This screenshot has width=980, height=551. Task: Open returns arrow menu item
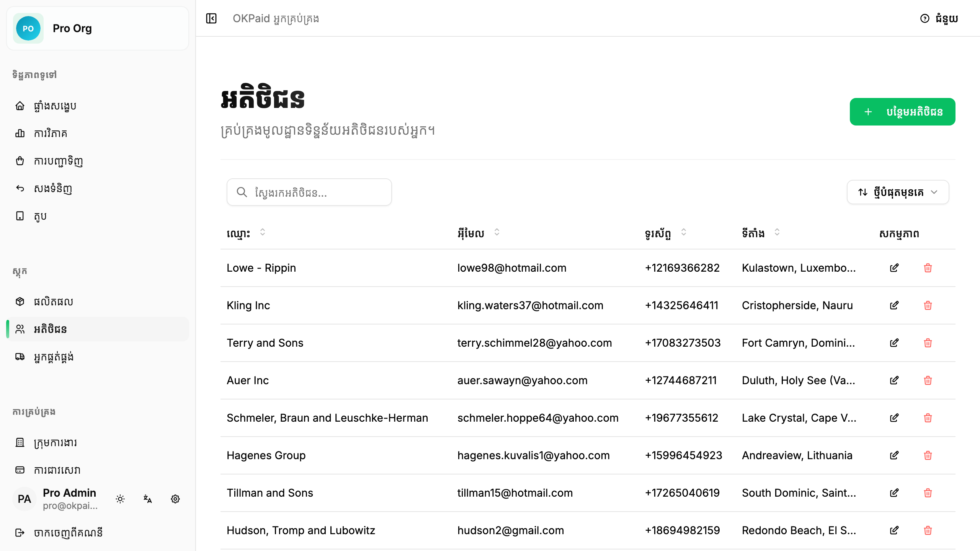tap(98, 188)
